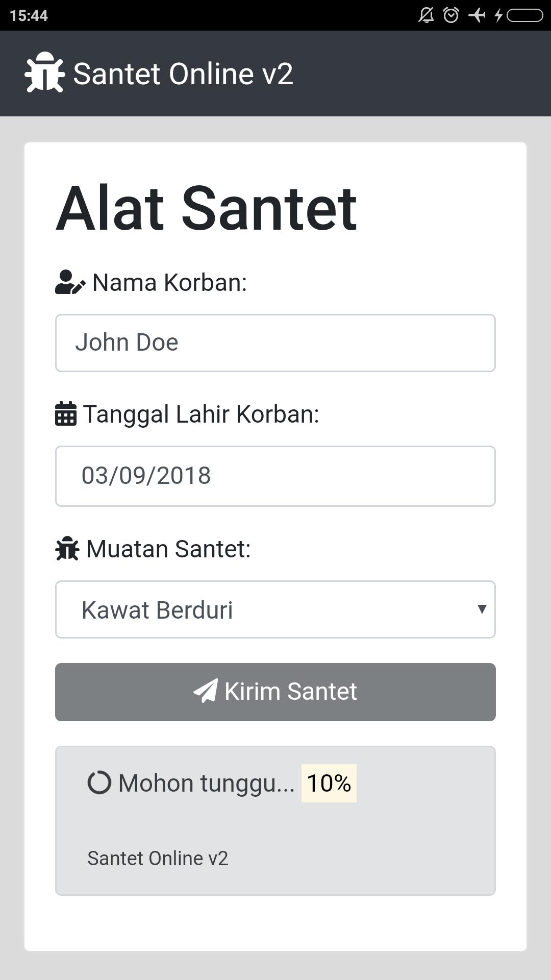The height and width of the screenshot is (980, 551).
Task: Open the Muatan Santet dropdown arrow
Action: pos(481,609)
